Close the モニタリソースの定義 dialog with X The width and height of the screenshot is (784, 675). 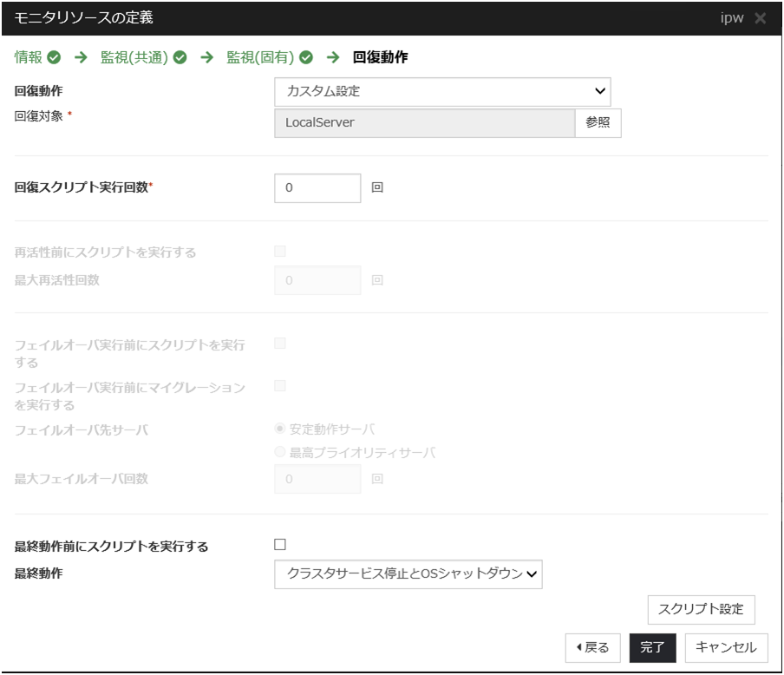pyautogui.click(x=761, y=18)
